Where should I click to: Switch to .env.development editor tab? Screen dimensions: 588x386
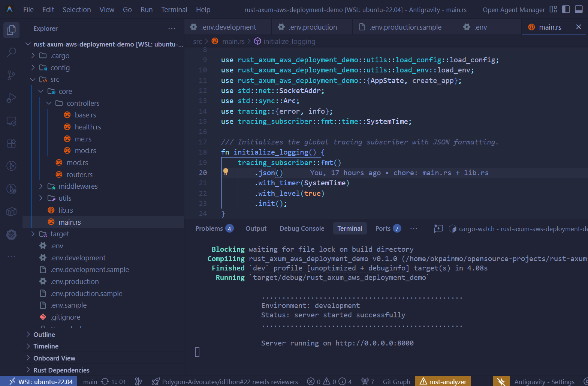[228, 27]
